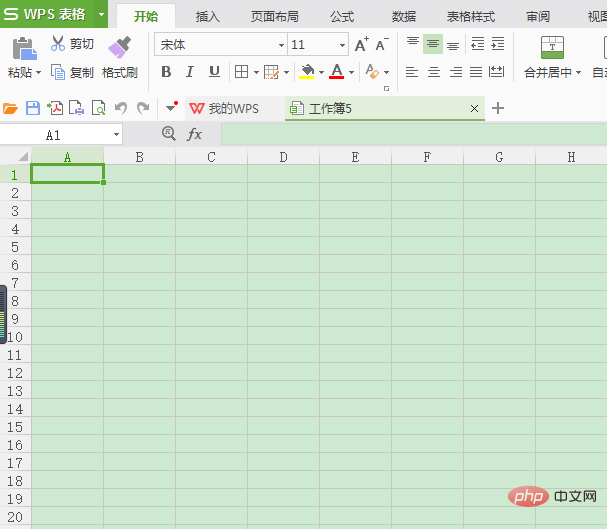Switch to the 插入 ribbon tab

point(207,16)
